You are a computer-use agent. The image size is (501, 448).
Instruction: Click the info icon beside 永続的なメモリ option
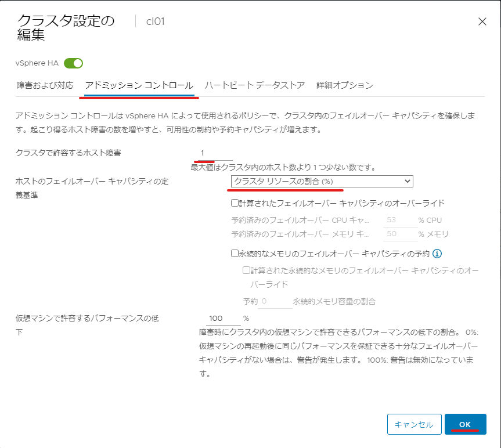[x=437, y=254]
